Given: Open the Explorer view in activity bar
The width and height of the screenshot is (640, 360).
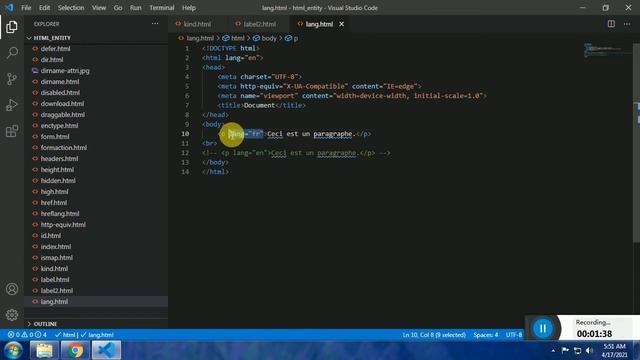Looking at the screenshot, I should pos(12,27).
